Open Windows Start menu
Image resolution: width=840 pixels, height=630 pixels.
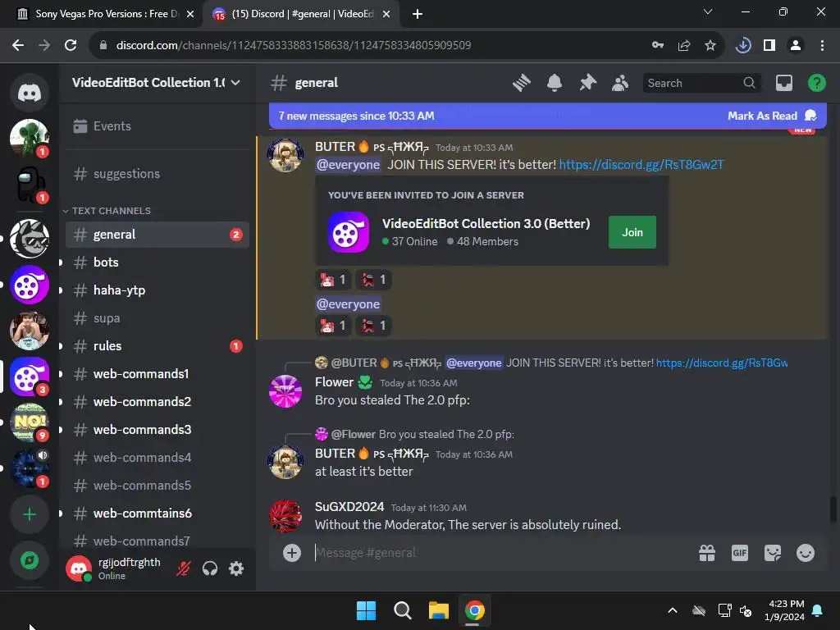[x=367, y=610]
